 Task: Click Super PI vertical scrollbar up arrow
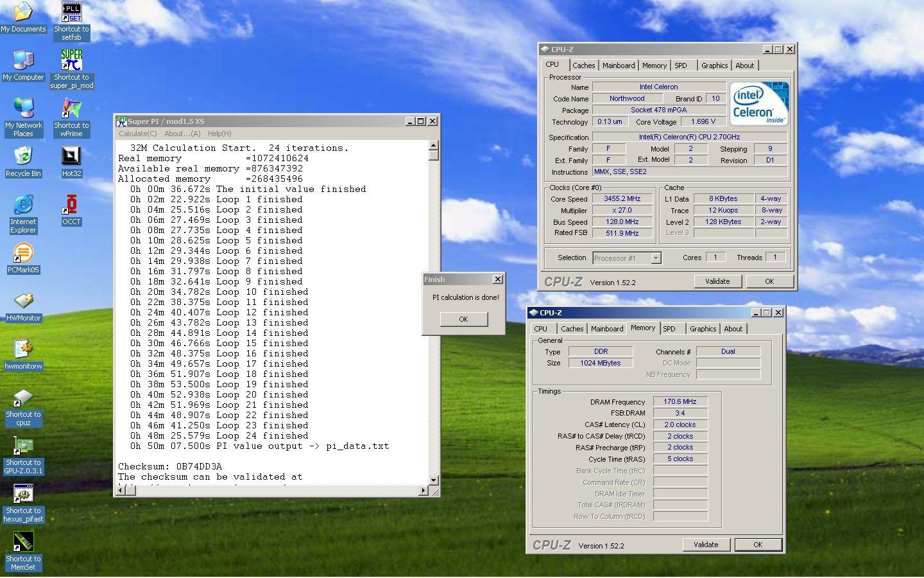[434, 145]
